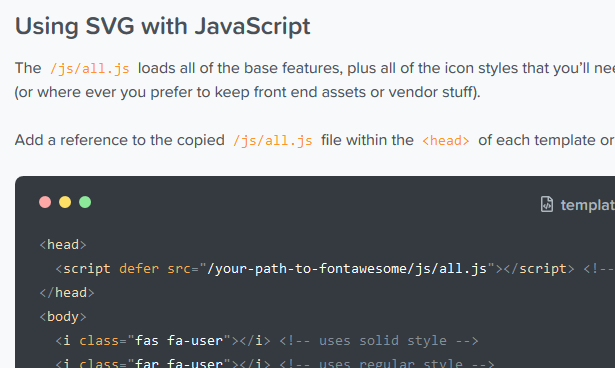Click the /js/all.js code snippet after 'The'
The width and height of the screenshot is (615, 368).
(x=90, y=69)
